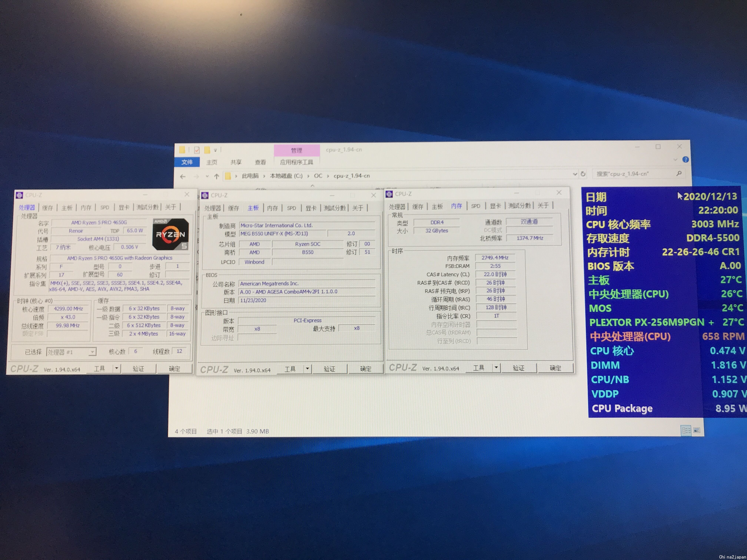The width and height of the screenshot is (747, 560).
Task: Go up one folder level in Explorer
Action: click(x=216, y=176)
